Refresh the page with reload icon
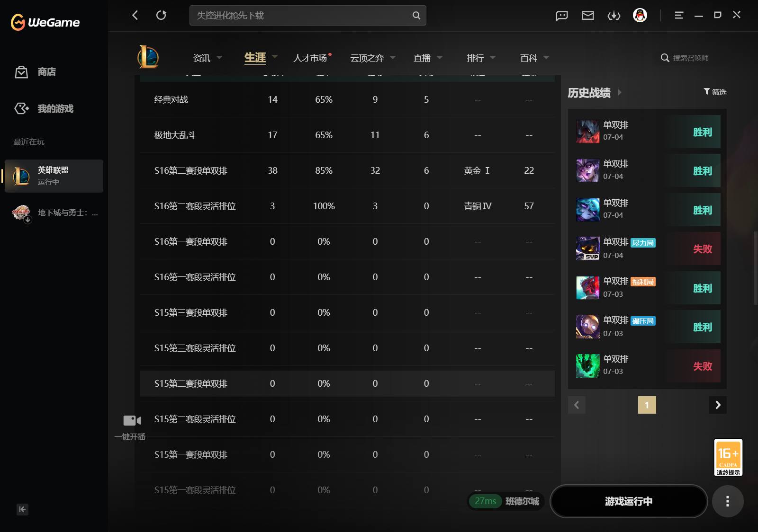This screenshot has width=758, height=532. tap(161, 15)
